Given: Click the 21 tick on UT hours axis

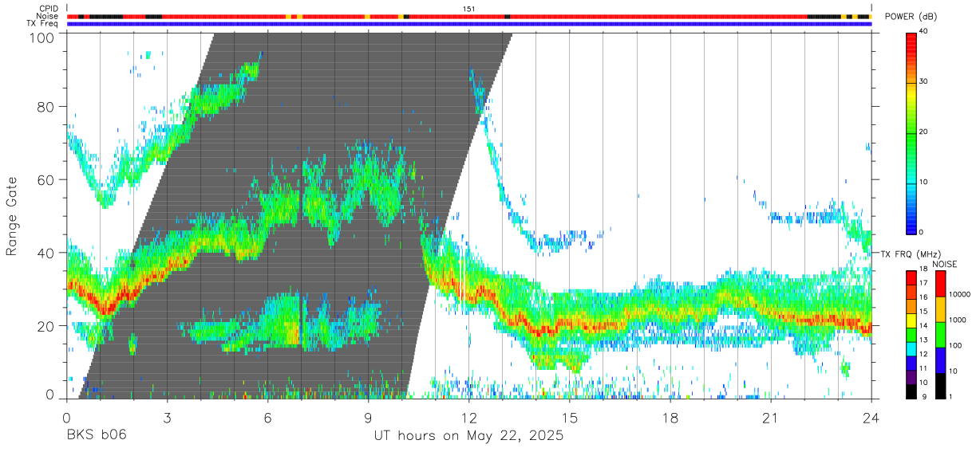Looking at the screenshot, I should (770, 417).
